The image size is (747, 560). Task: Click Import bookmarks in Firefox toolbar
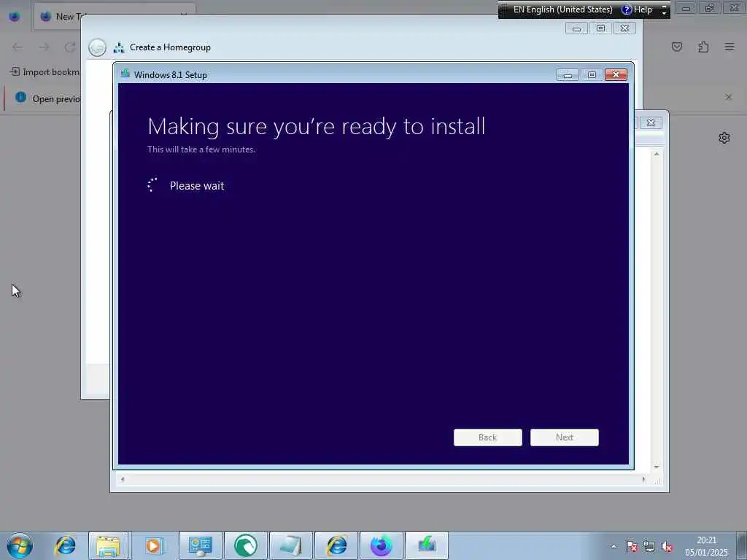click(44, 72)
